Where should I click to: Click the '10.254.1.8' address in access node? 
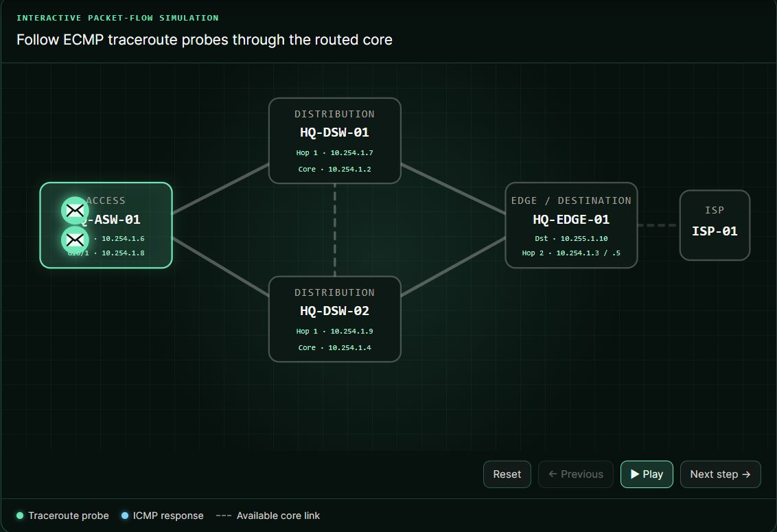123,253
